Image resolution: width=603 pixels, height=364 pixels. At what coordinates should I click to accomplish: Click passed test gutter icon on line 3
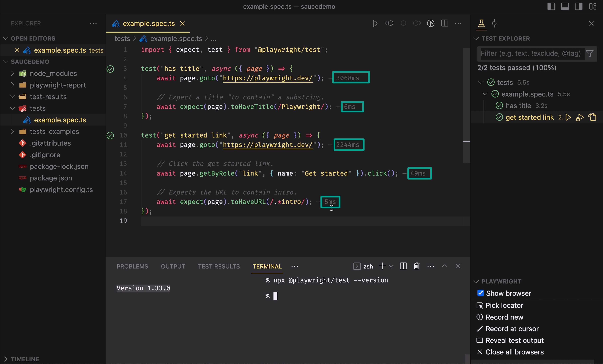[110, 69]
